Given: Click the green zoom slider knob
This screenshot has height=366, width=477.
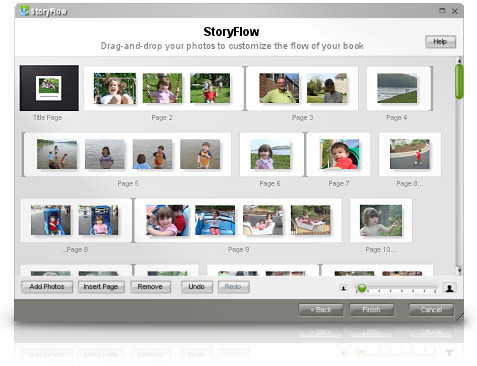Looking at the screenshot, I should click(x=362, y=288).
